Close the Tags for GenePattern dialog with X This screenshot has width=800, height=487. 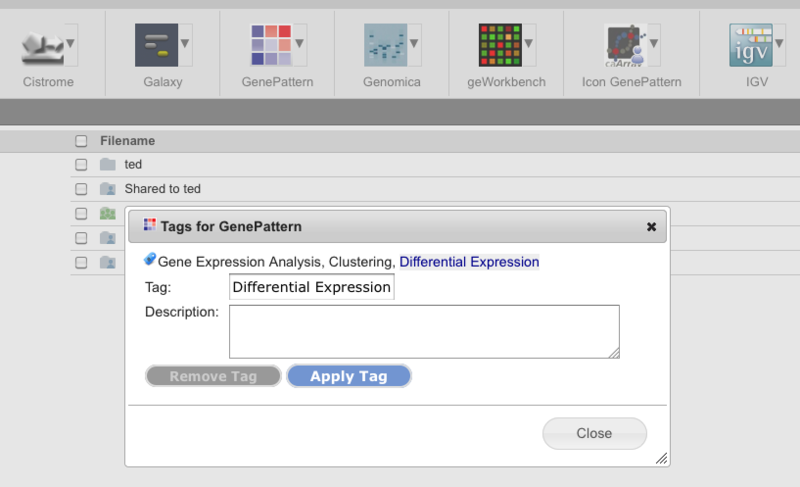tap(651, 227)
